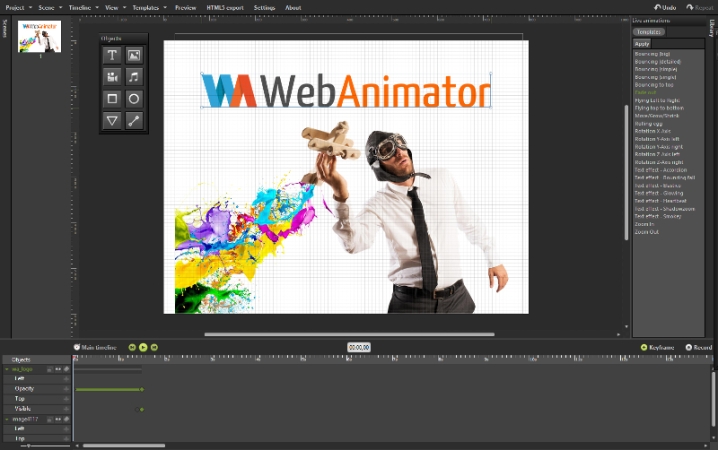
Task: Collapse the wa_logo object in timeline
Action: [6, 369]
